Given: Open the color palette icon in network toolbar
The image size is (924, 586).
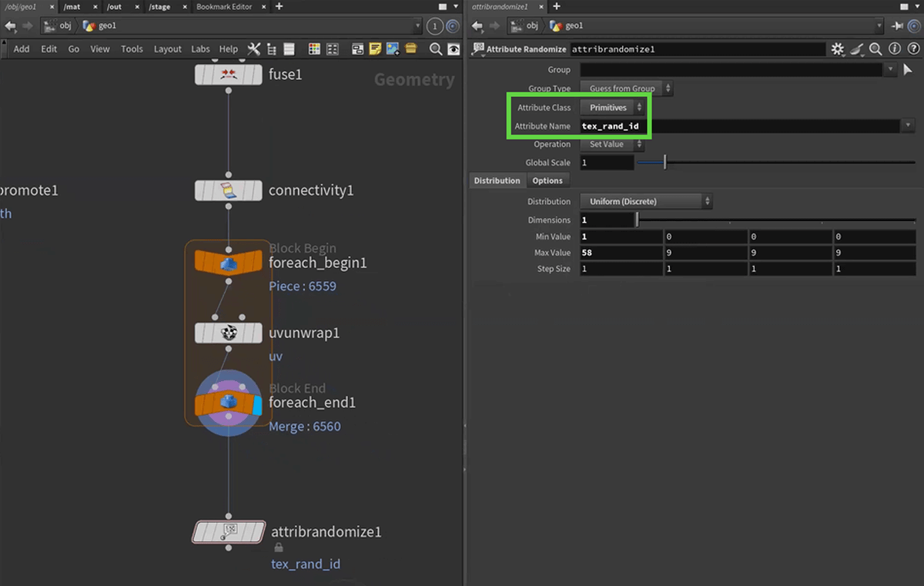Looking at the screenshot, I should click(x=314, y=49).
